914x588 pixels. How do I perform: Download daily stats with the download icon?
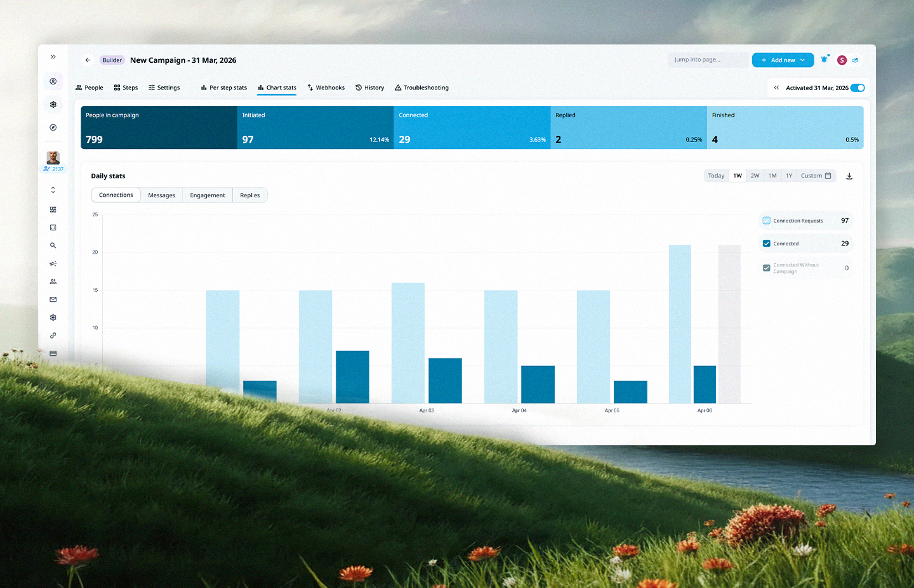(x=849, y=176)
